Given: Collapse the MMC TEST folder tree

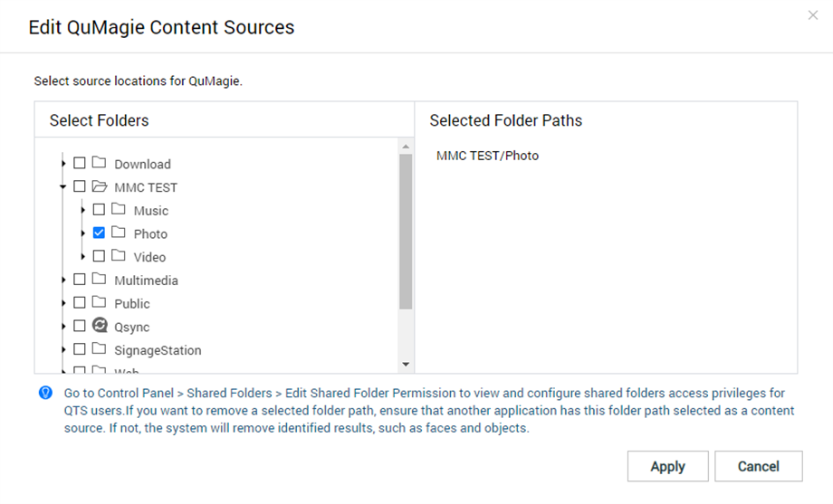Looking at the screenshot, I should click(x=63, y=187).
